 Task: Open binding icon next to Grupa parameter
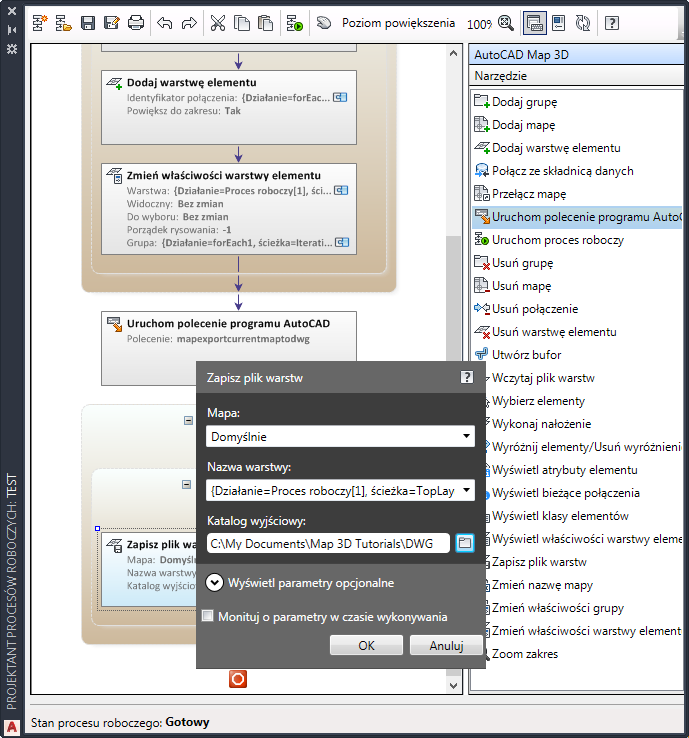click(342, 242)
